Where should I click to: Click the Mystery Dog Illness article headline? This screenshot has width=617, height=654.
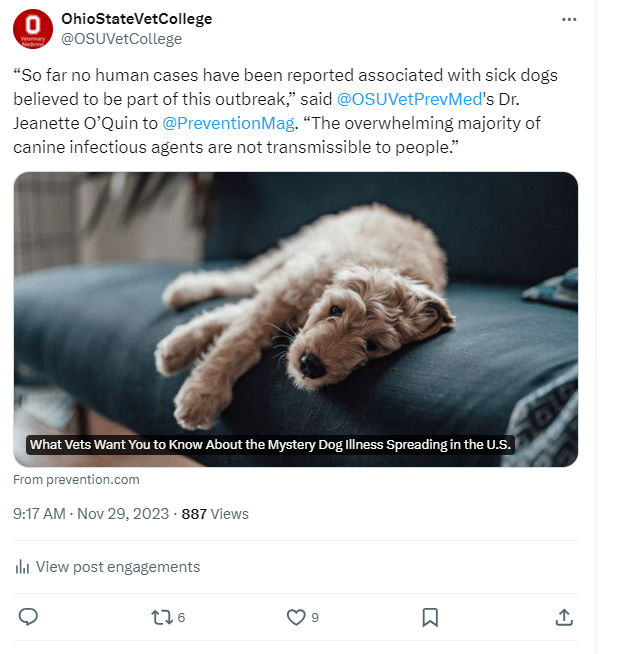270,444
